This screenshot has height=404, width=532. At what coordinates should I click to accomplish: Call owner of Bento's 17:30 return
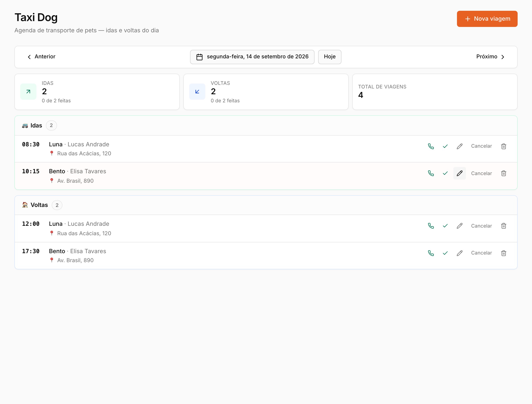coord(431,253)
